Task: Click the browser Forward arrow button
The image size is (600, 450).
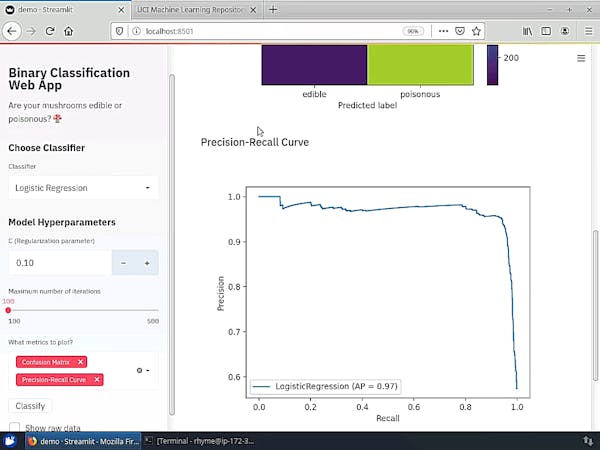Action: (x=31, y=31)
